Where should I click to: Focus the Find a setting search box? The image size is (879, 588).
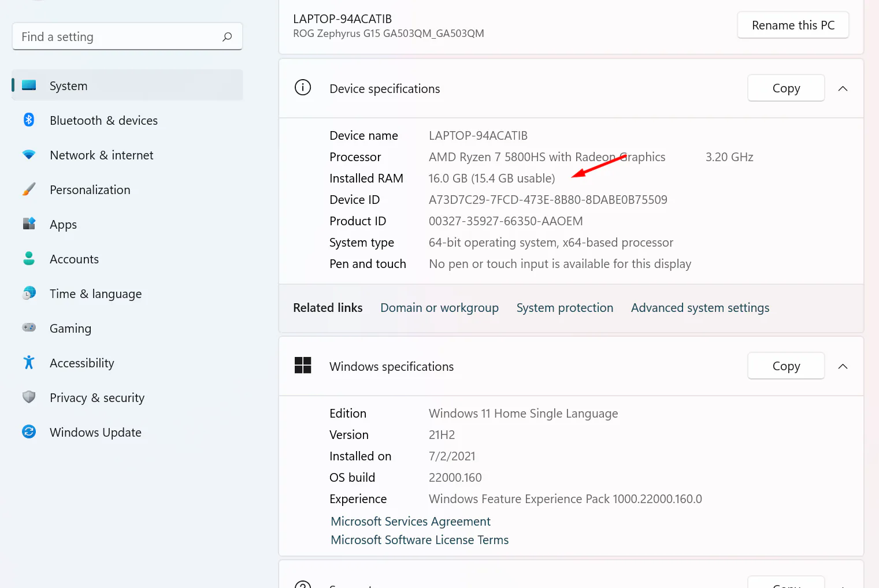127,37
